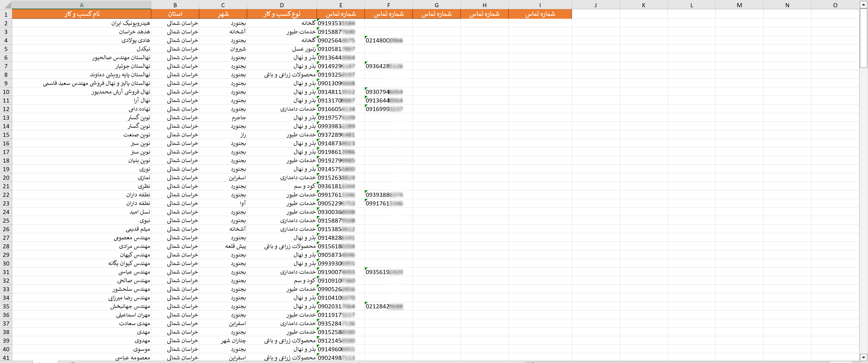
Task: Select row 20 header
Action: click(6, 178)
